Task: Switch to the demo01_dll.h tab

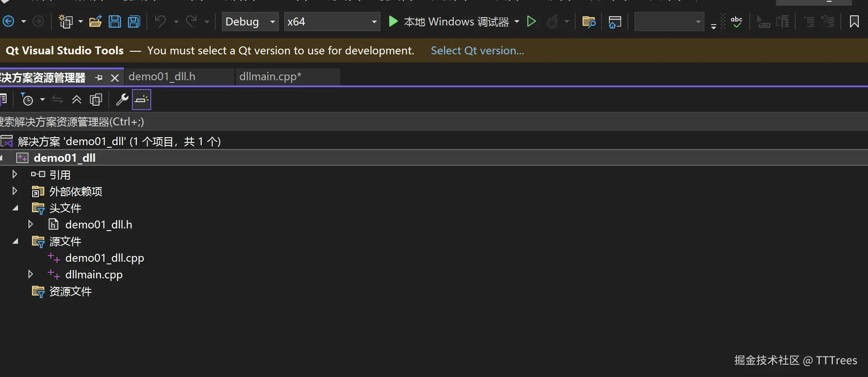Action: click(x=162, y=77)
